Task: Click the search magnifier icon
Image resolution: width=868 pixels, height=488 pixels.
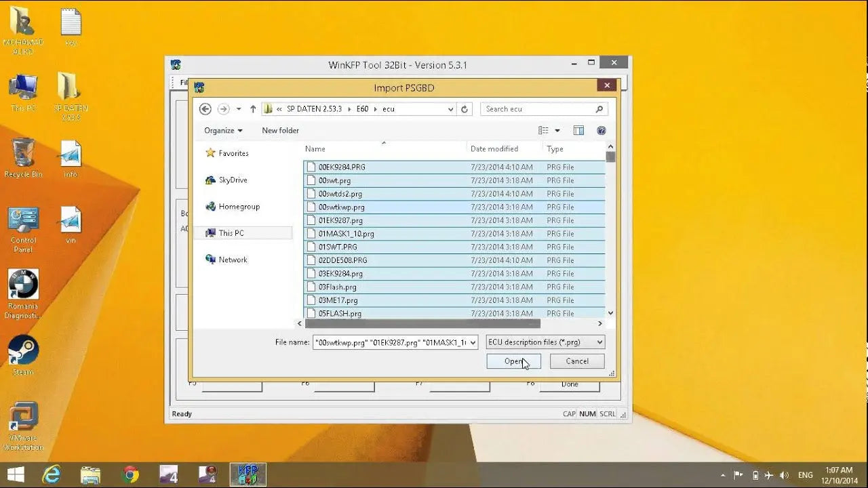Action: 599,108
